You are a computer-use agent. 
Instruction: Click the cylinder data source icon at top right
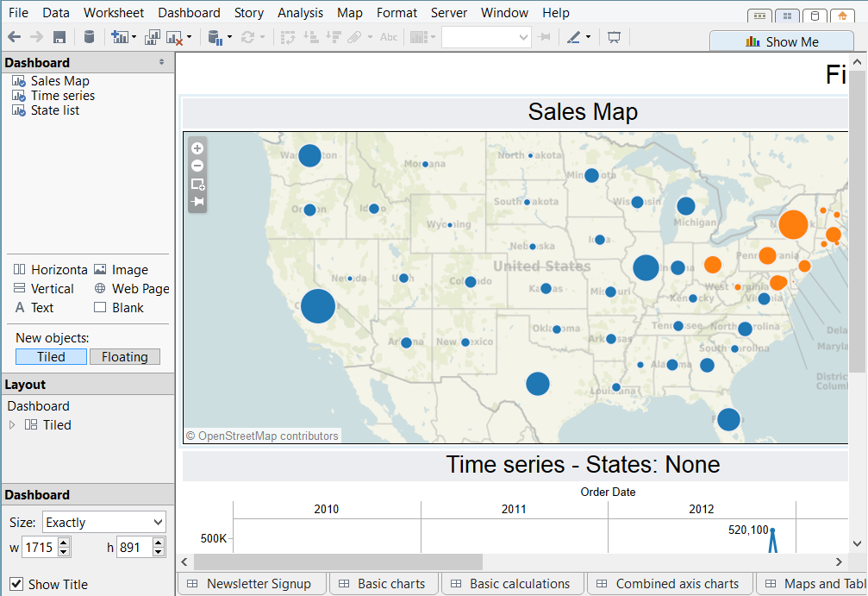coord(815,16)
